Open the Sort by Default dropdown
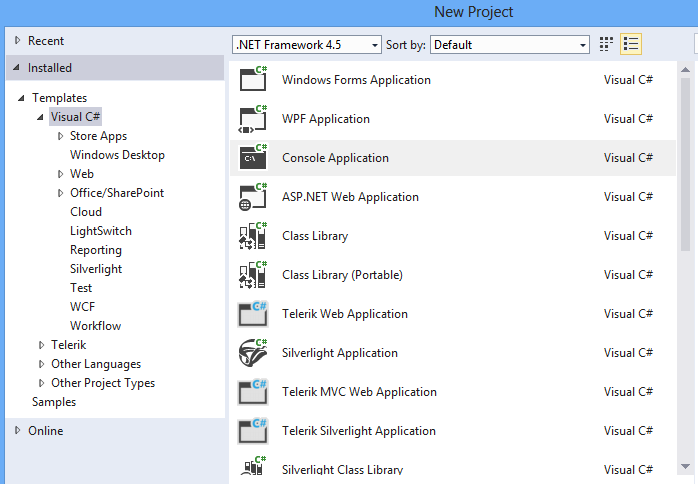Screen dimensions: 698x484 point(510,45)
